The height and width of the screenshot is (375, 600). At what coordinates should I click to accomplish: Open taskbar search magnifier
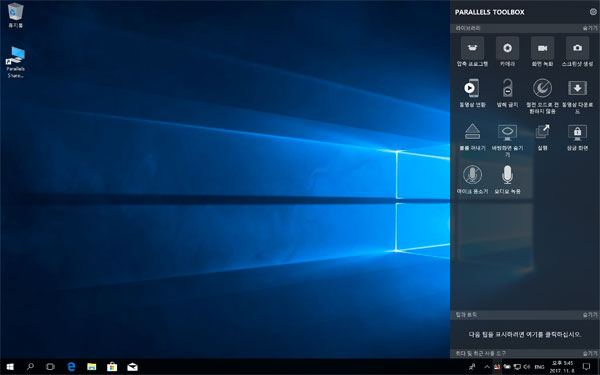(x=30, y=367)
